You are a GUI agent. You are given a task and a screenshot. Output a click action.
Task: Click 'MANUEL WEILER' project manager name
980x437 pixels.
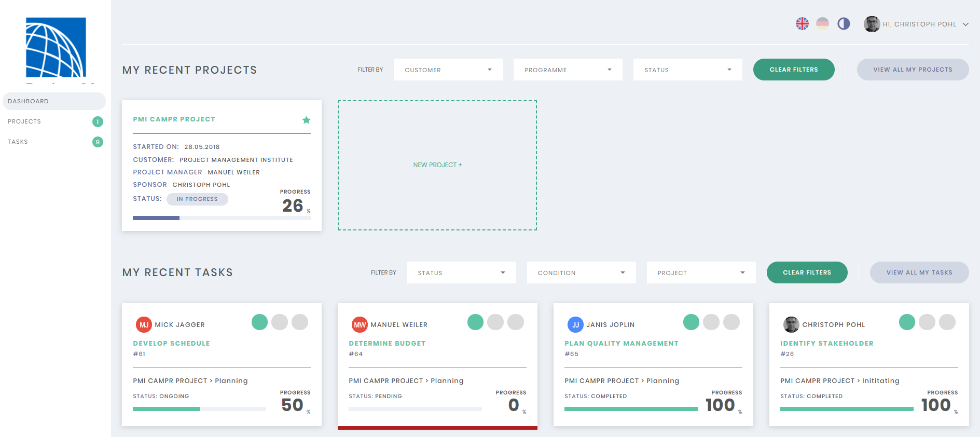pos(234,172)
